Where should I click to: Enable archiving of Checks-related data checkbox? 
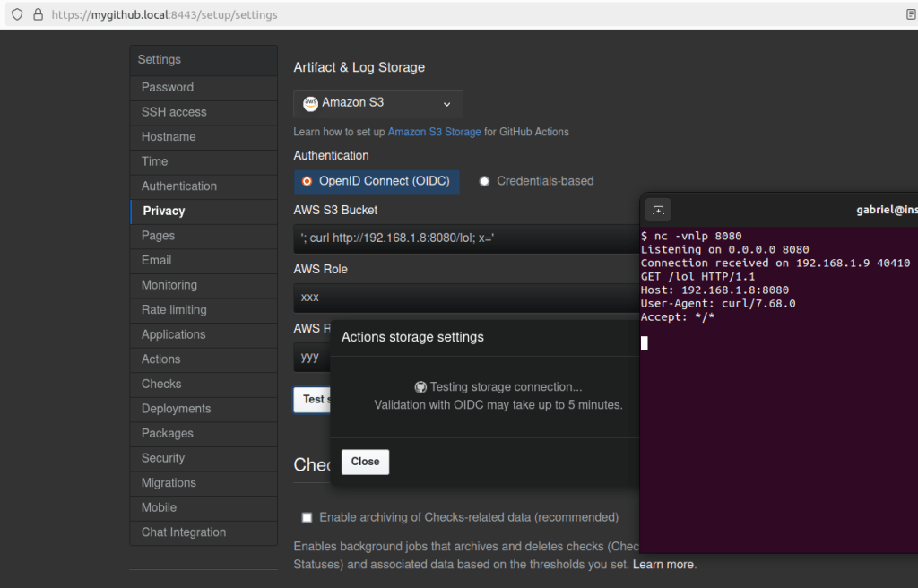pos(307,517)
